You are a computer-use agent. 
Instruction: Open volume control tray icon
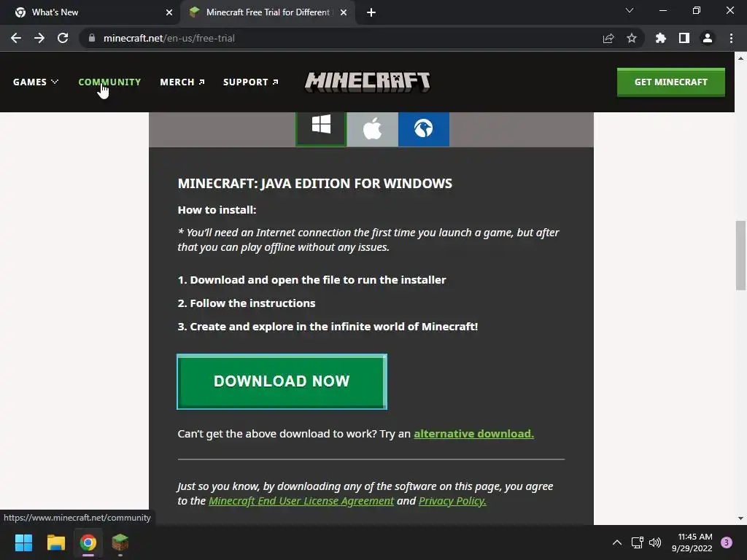656,542
